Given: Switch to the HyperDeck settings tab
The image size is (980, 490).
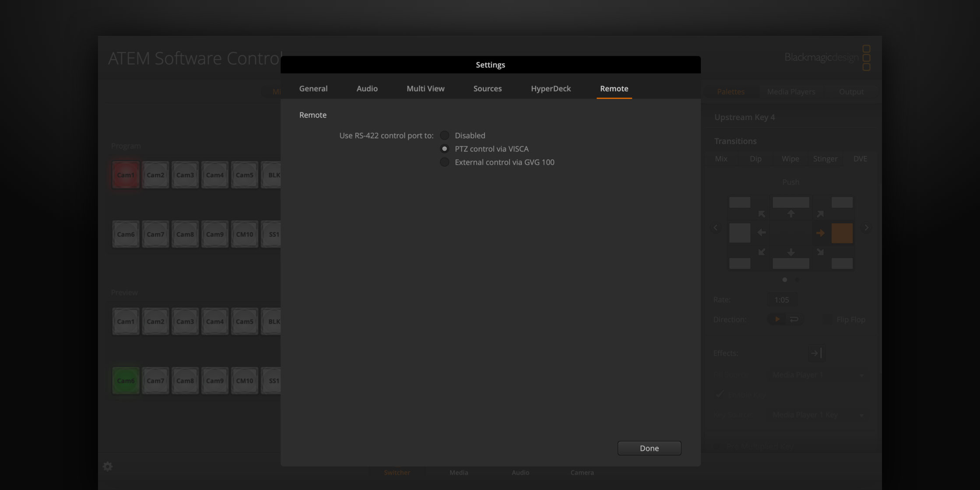Looking at the screenshot, I should pos(550,88).
